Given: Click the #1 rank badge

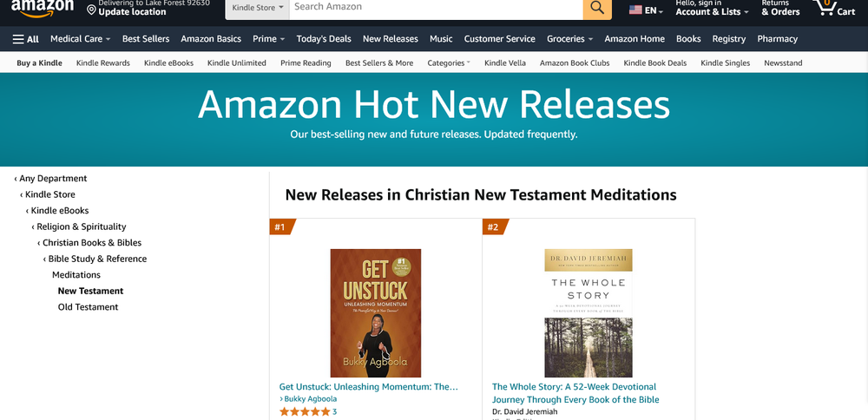Looking at the screenshot, I should point(280,227).
